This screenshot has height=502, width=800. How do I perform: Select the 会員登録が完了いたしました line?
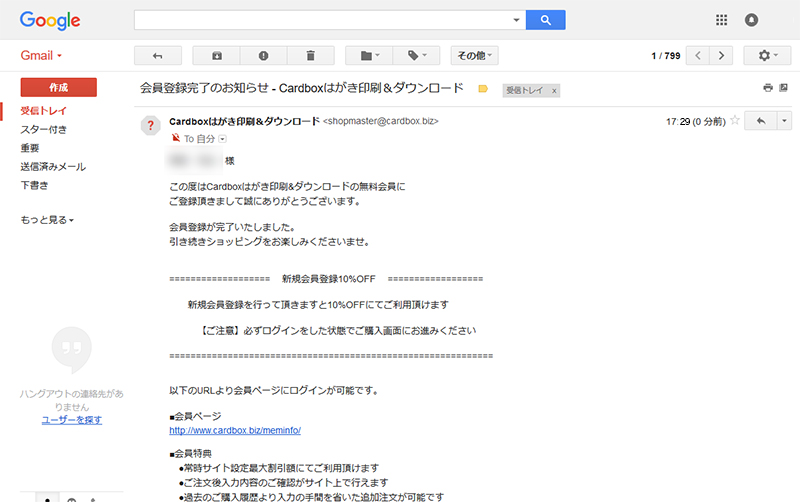coord(232,227)
